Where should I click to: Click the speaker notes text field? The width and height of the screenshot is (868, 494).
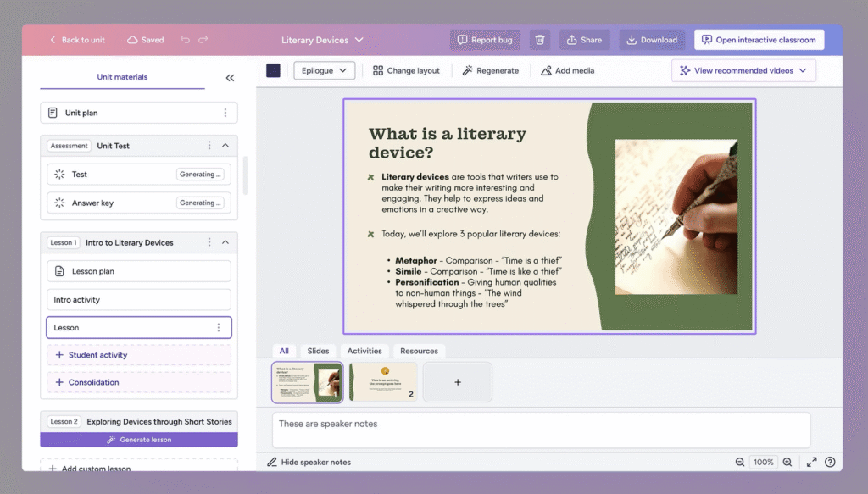tap(541, 430)
